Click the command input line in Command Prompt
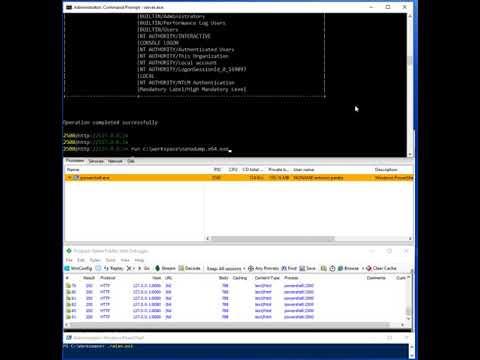480x360 pixels. pos(147,149)
